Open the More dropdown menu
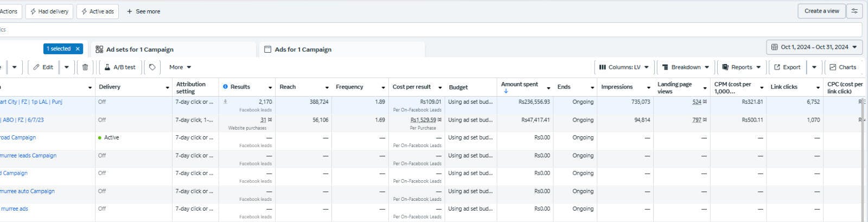Viewport: 868px width, 222px height. (180, 67)
